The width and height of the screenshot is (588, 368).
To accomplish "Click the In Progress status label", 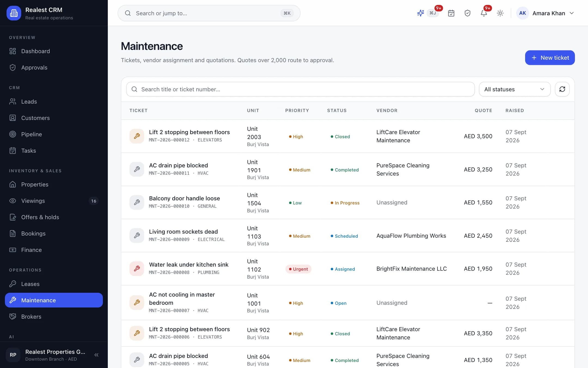I will coord(345,203).
